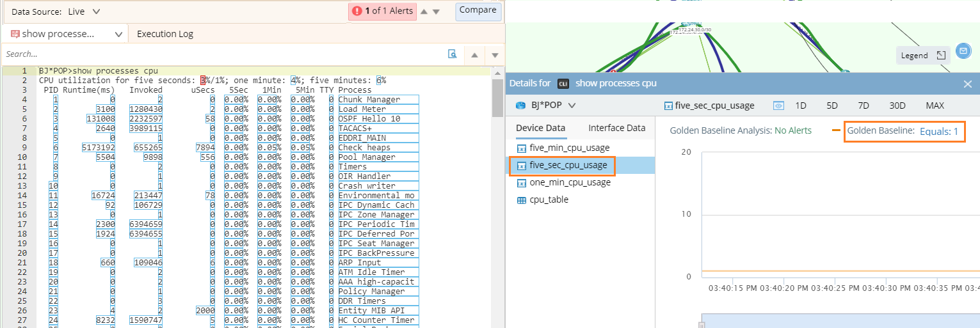The height and width of the screenshot is (328, 980).
Task: Click the search document magnifier icon
Action: click(x=453, y=54)
